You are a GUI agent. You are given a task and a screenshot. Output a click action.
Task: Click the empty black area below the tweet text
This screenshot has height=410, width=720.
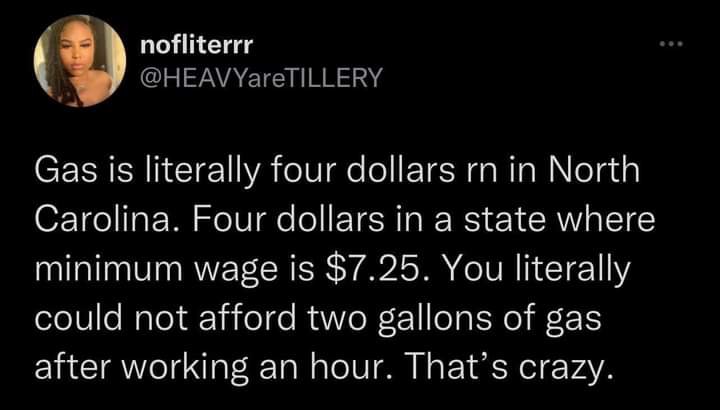360,396
